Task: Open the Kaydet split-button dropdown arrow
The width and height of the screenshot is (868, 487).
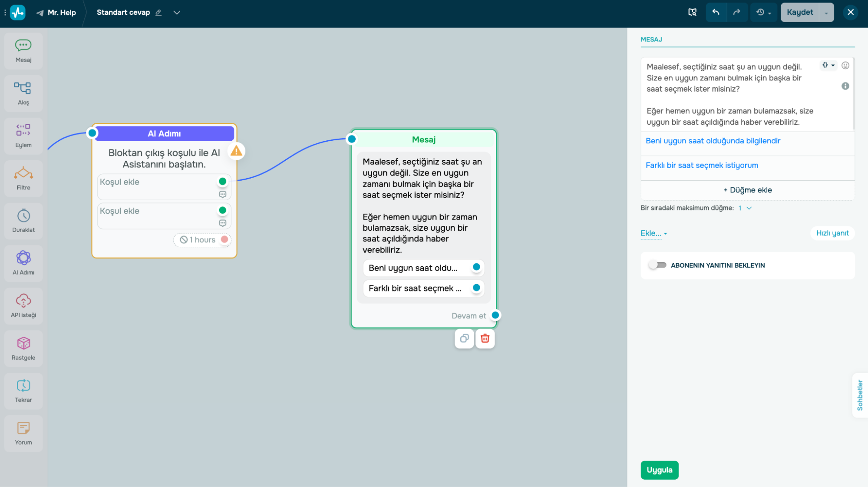Action: coord(826,13)
